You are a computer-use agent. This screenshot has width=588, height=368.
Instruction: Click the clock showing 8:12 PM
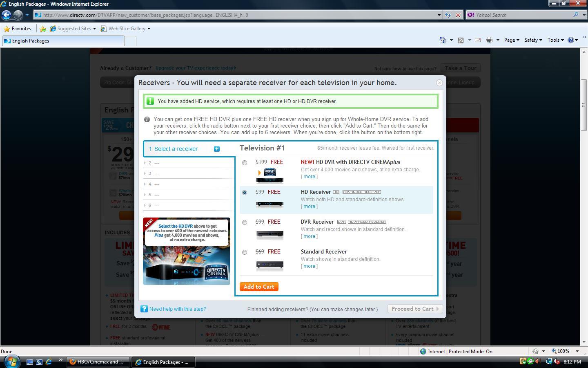[572, 362]
